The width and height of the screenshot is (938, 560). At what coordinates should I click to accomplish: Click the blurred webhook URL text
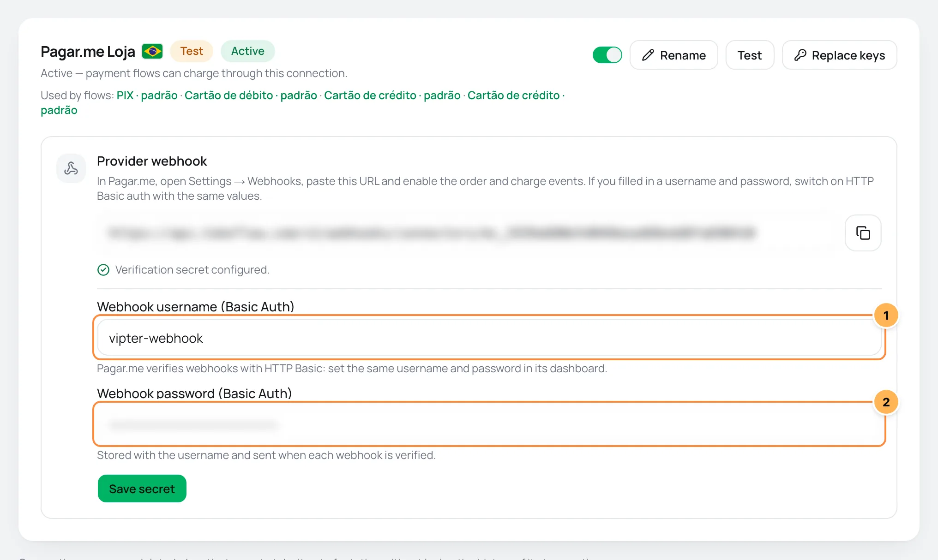click(x=432, y=232)
